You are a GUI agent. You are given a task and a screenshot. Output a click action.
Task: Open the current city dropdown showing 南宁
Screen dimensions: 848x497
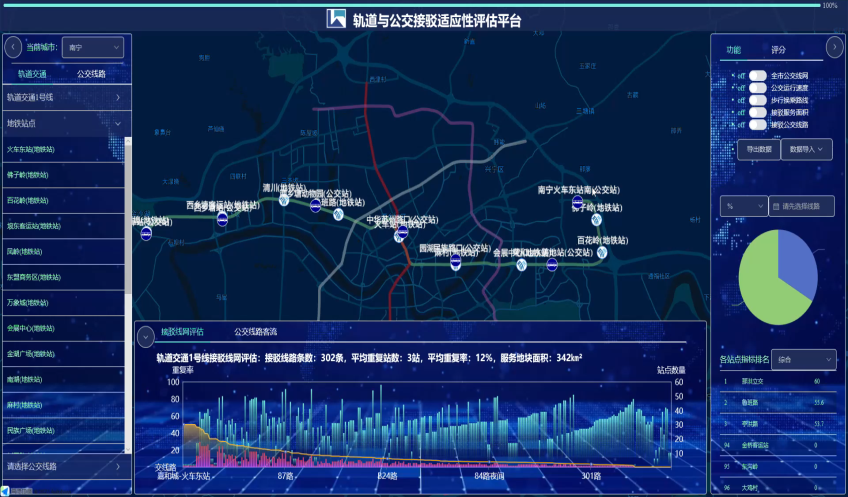point(93,46)
